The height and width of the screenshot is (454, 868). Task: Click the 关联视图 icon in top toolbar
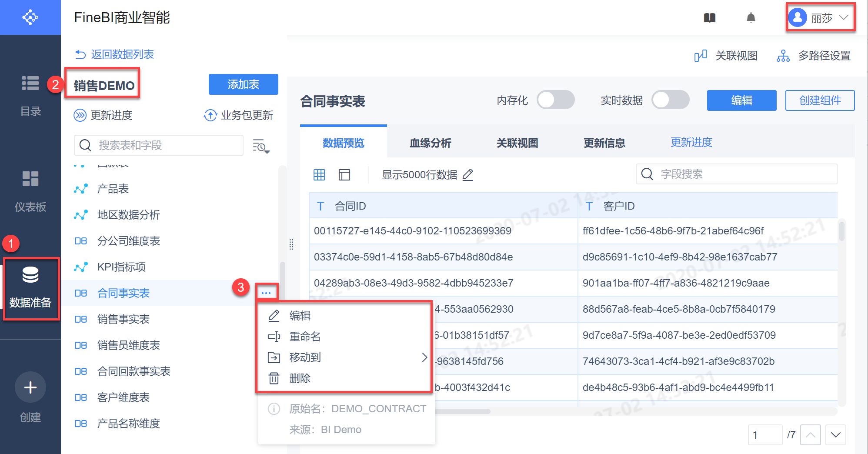(701, 56)
